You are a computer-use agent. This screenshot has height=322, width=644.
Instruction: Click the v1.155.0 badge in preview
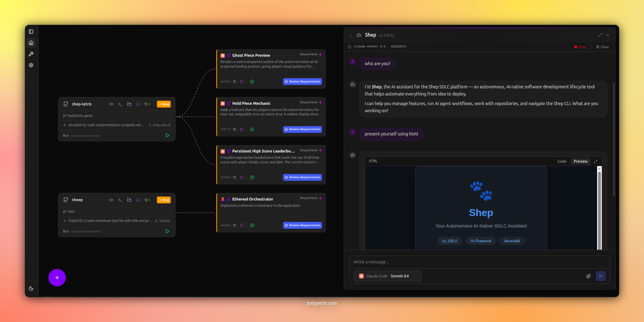click(x=449, y=241)
